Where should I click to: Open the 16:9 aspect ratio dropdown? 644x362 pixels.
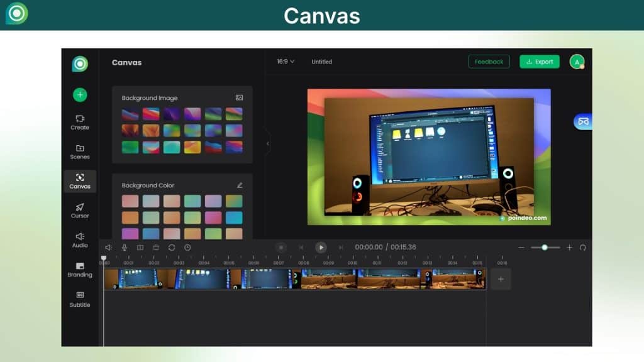pos(284,62)
